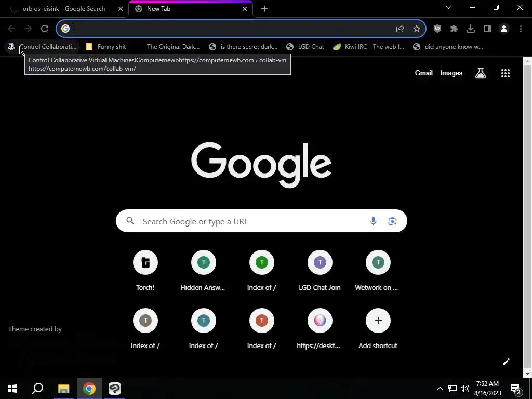Image resolution: width=532 pixels, height=399 pixels.
Task: Open the profile avatar icon
Action: [504, 29]
